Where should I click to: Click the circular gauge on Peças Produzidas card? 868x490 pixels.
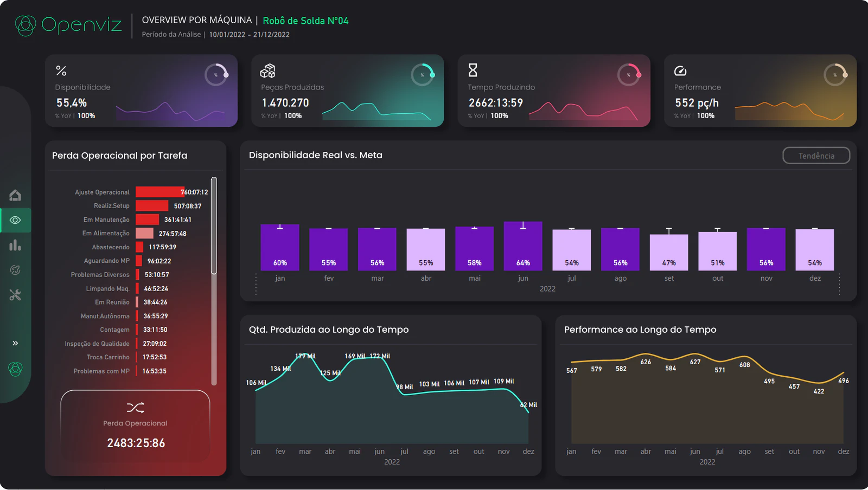423,75
